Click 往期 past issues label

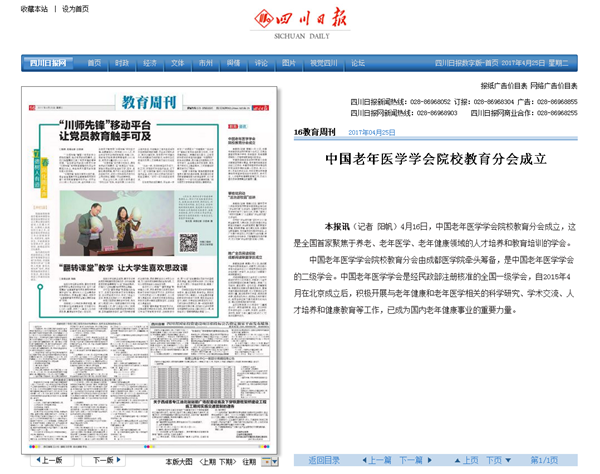click(249, 462)
